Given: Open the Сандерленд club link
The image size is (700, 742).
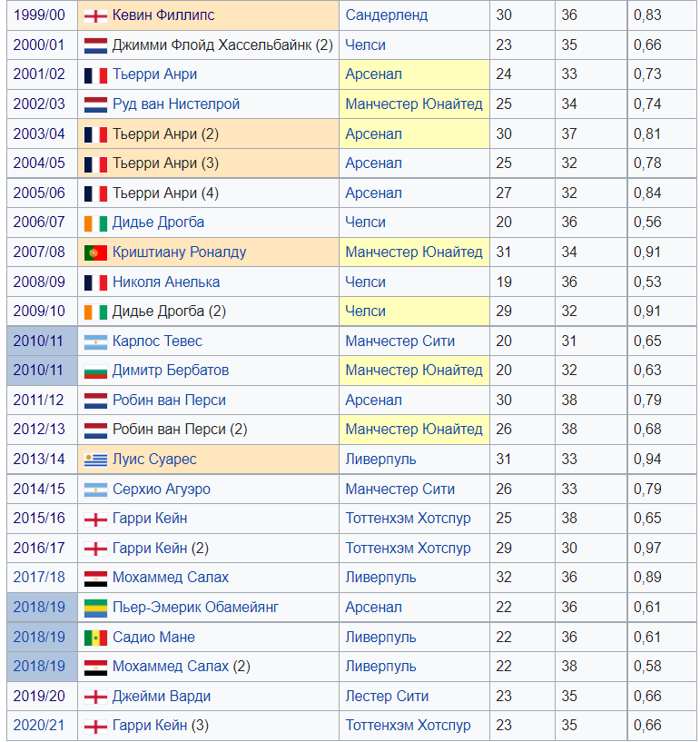Looking at the screenshot, I should click(387, 15).
